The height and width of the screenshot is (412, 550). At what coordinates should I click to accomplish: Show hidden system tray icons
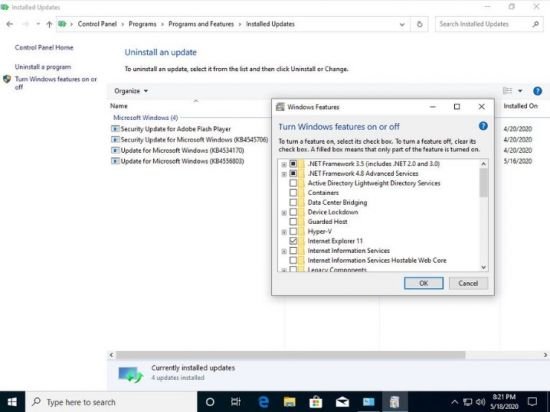pos(454,402)
